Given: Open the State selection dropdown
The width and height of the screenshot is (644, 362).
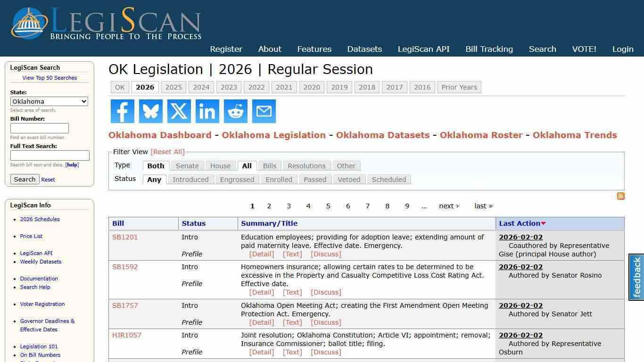Looking at the screenshot, I should tap(49, 101).
